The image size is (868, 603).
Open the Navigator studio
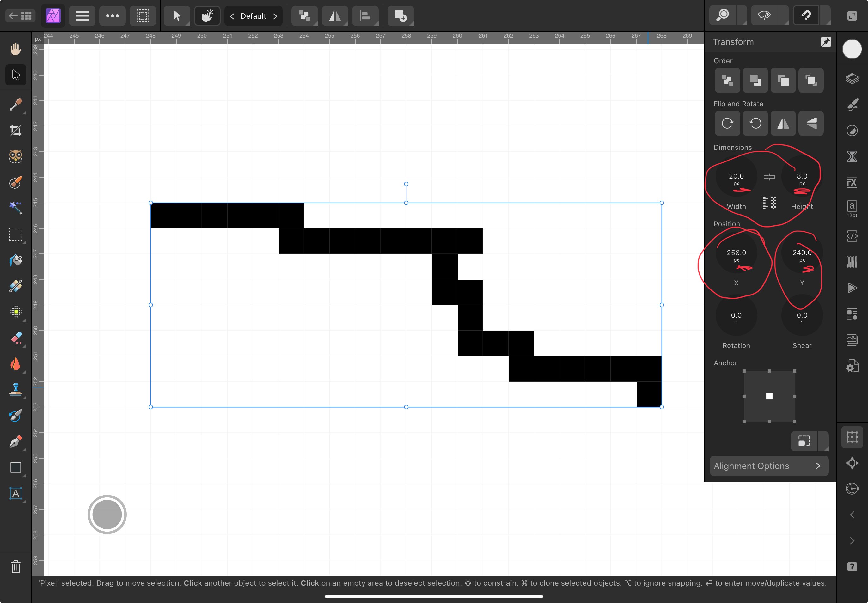pyautogui.click(x=852, y=463)
